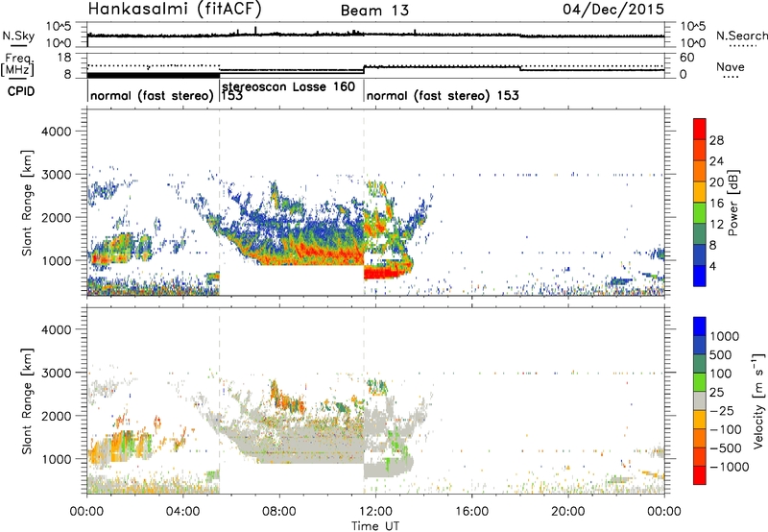Click the 'CPID' label
This screenshot has width=768, height=532.
pyautogui.click(x=21, y=91)
